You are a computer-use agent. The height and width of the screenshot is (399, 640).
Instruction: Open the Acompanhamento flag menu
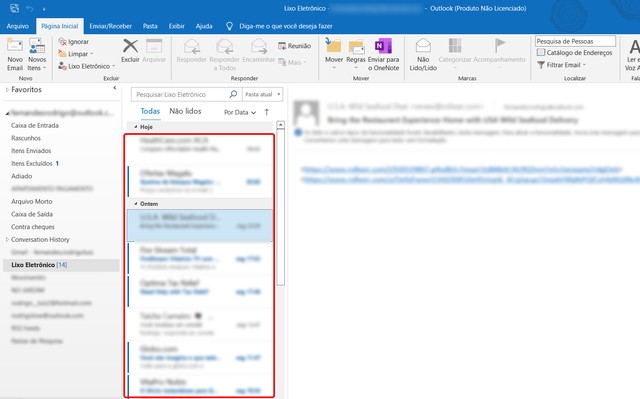[x=499, y=54]
